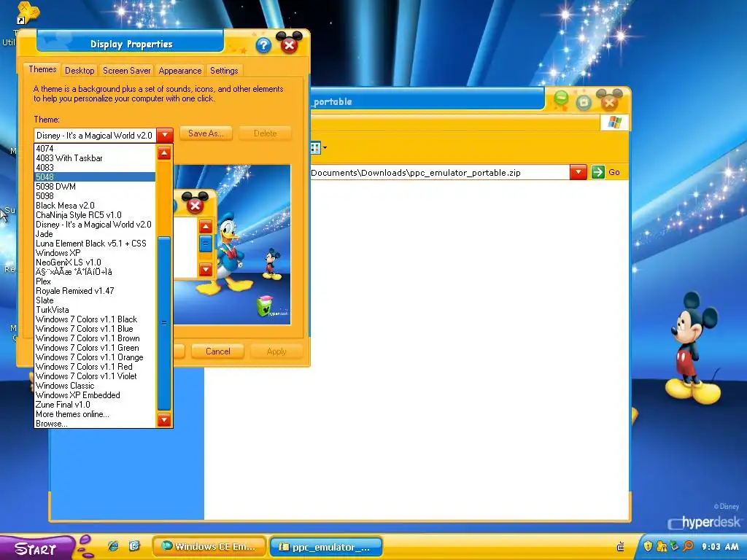Choose More themes online option
Image resolution: width=747 pixels, height=560 pixels.
click(96, 414)
